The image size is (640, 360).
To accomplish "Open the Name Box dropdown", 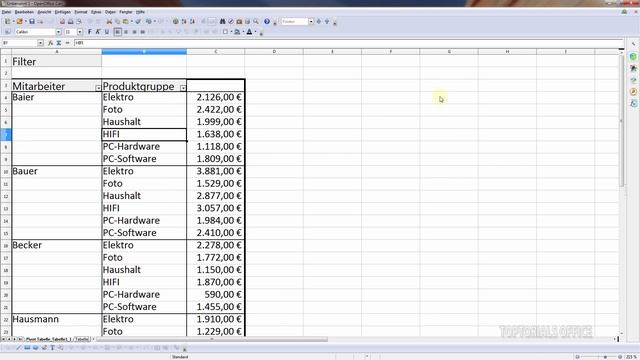I will [x=40, y=43].
